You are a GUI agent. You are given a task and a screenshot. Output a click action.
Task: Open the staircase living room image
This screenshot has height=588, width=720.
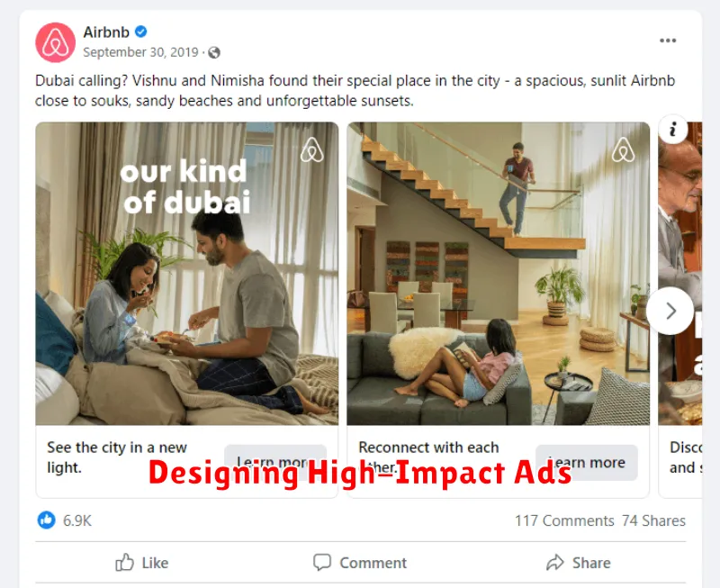(x=499, y=274)
